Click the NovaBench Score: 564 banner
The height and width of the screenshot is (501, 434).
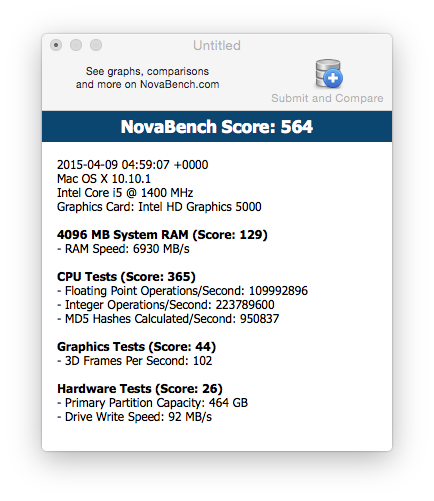217,127
